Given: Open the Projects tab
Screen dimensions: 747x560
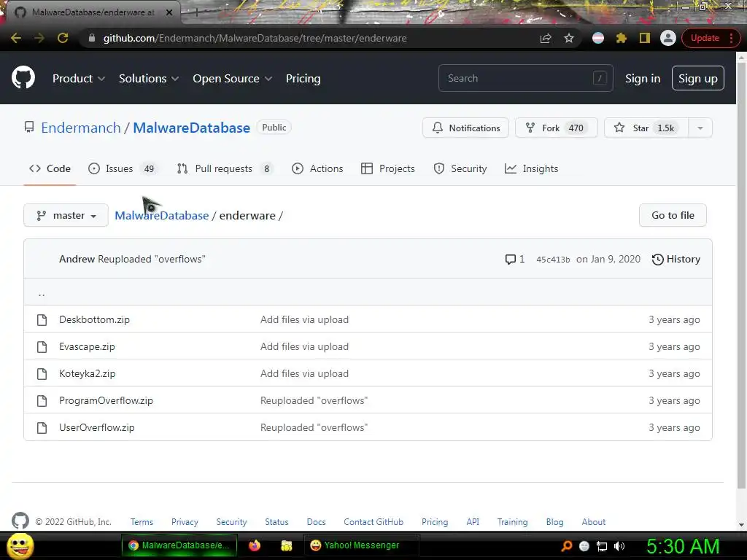Looking at the screenshot, I should 388,168.
